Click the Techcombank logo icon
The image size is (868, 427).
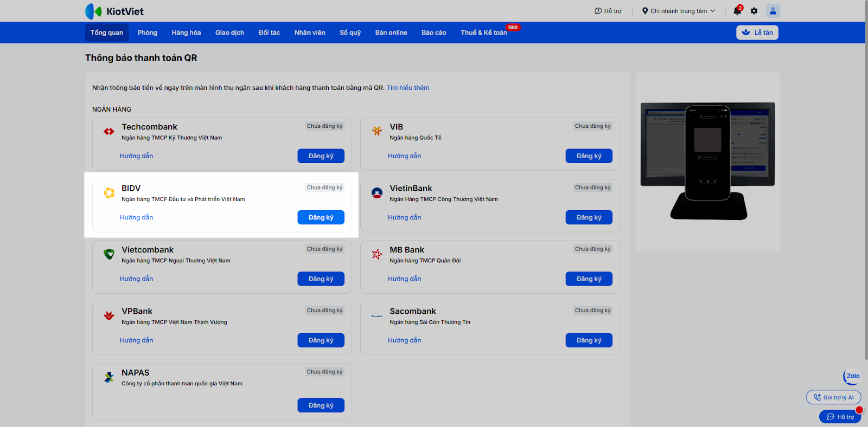click(109, 131)
